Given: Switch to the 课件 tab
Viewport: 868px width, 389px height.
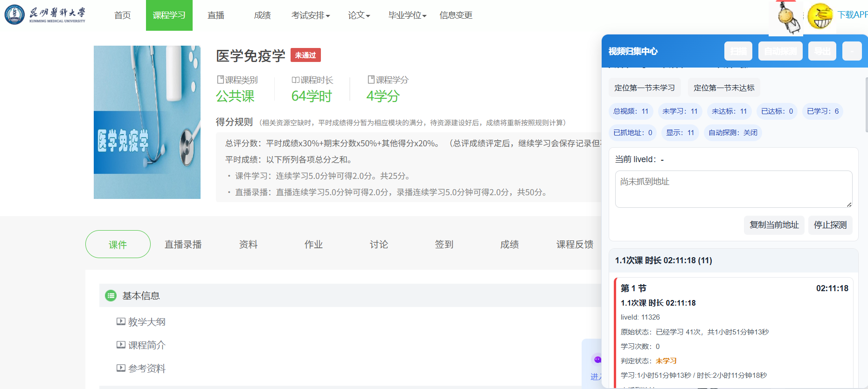Looking at the screenshot, I should (118, 244).
